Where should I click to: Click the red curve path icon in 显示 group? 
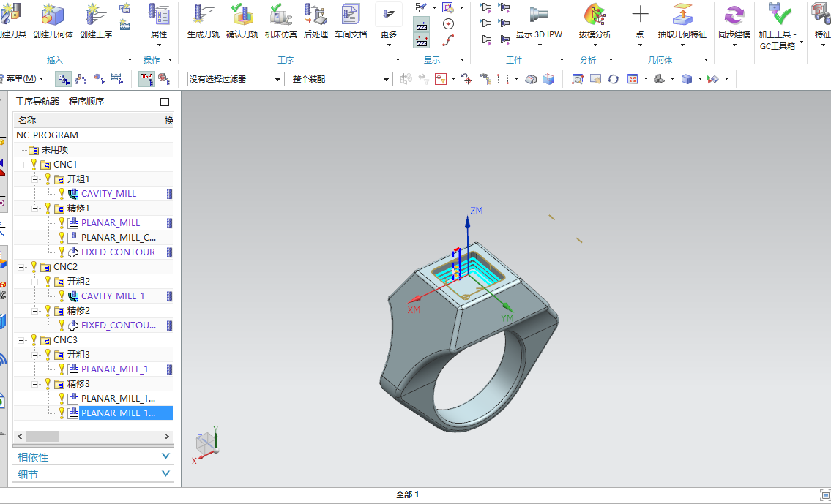(448, 40)
